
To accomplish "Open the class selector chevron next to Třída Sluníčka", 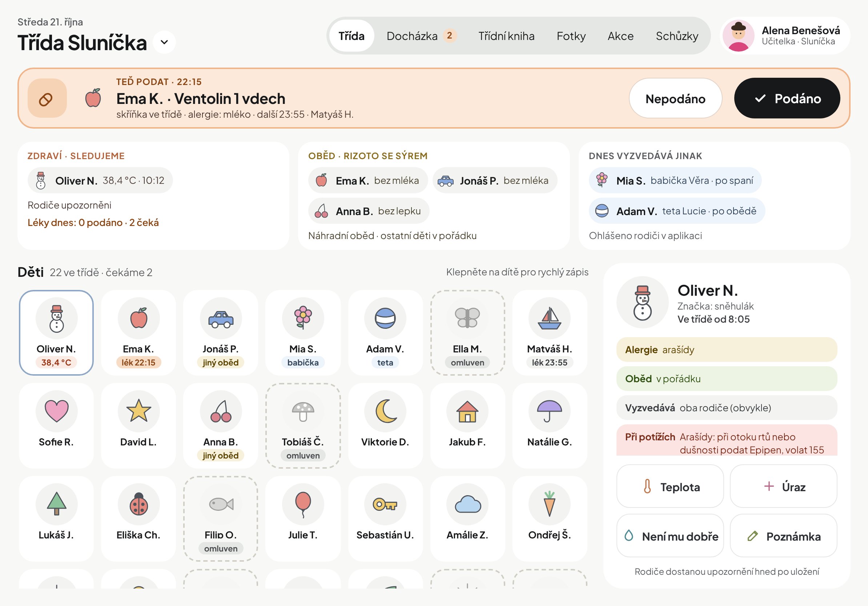I will click(164, 42).
